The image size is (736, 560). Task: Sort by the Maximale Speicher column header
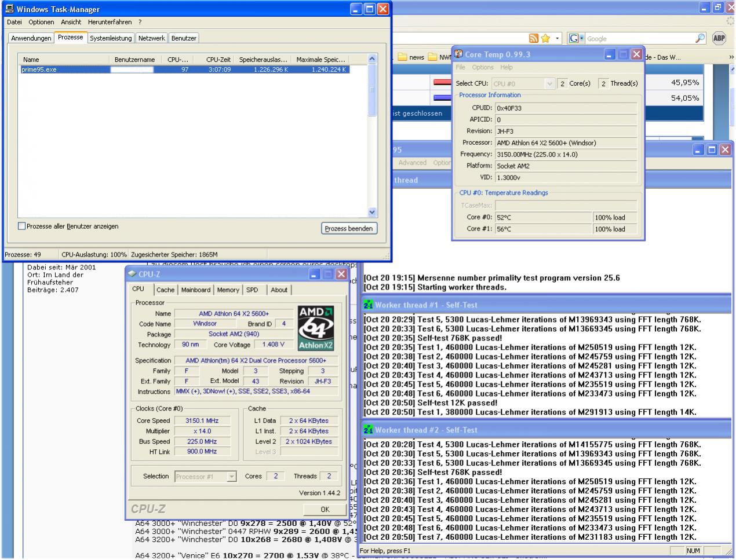(x=320, y=59)
